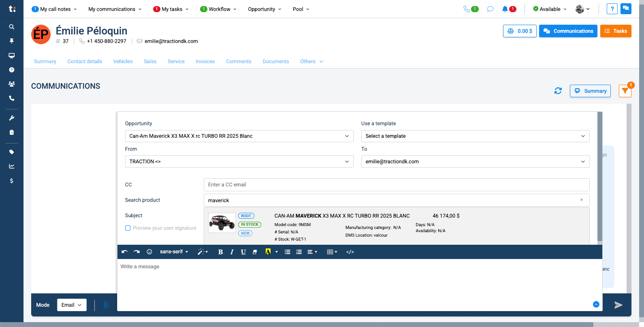Open HTML code view
This screenshot has height=327, width=644.
point(350,252)
